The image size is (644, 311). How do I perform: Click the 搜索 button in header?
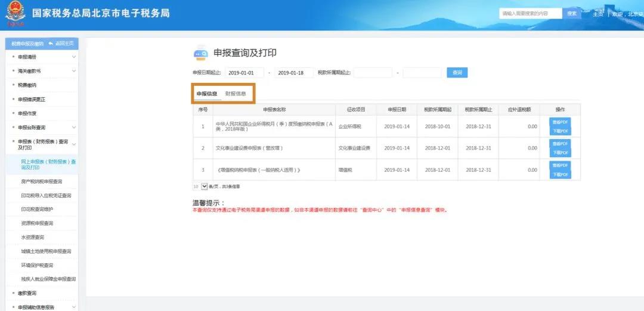(x=572, y=13)
